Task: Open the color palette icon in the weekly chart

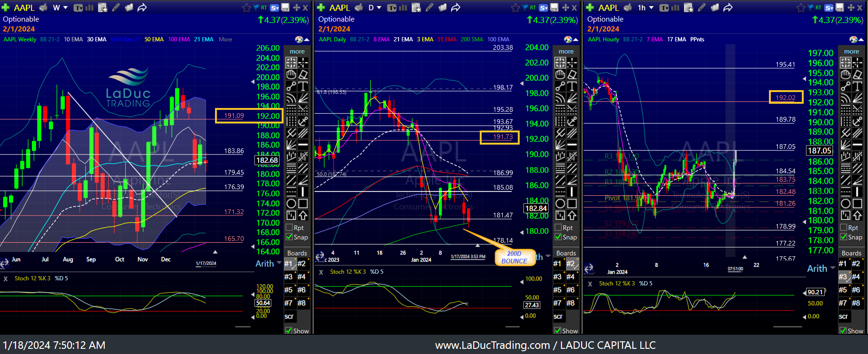Action: click(299, 39)
